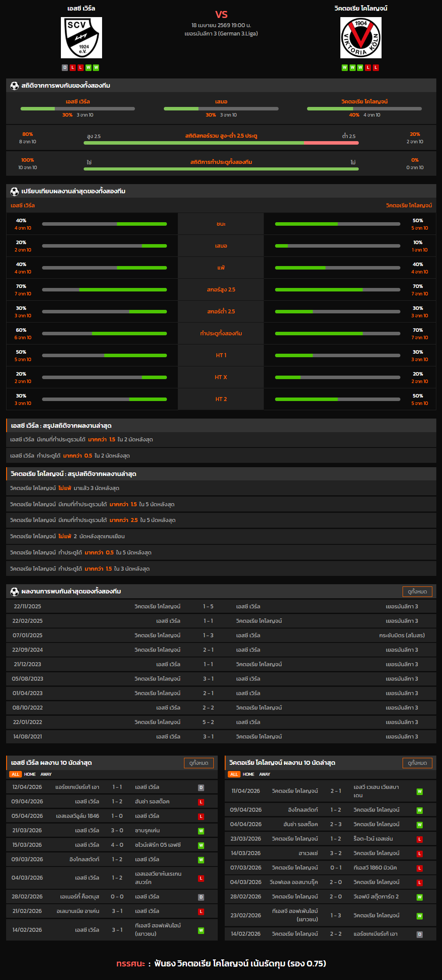Viewport: 442px width, 980px height.
Task: Select the HOME filter in the เอสซี เวิร์ล results panel
Action: point(30,774)
